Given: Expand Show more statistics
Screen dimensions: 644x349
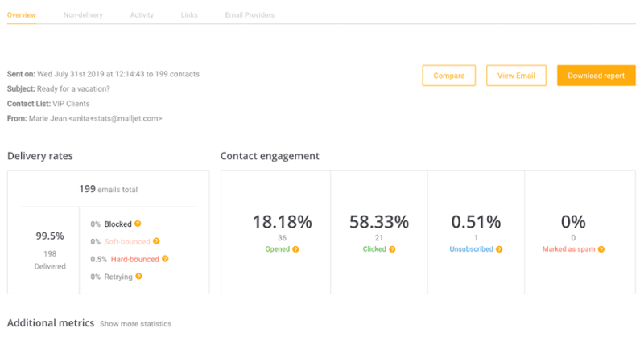Looking at the screenshot, I should pos(135,324).
